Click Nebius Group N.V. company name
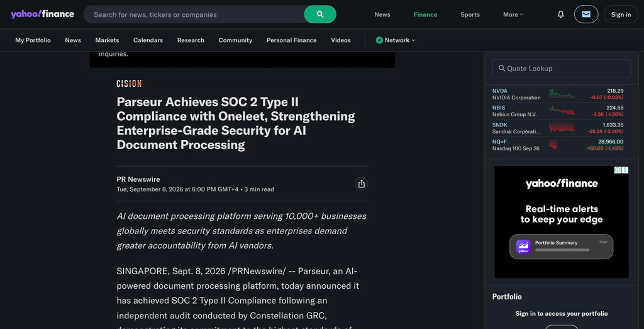 (x=514, y=114)
